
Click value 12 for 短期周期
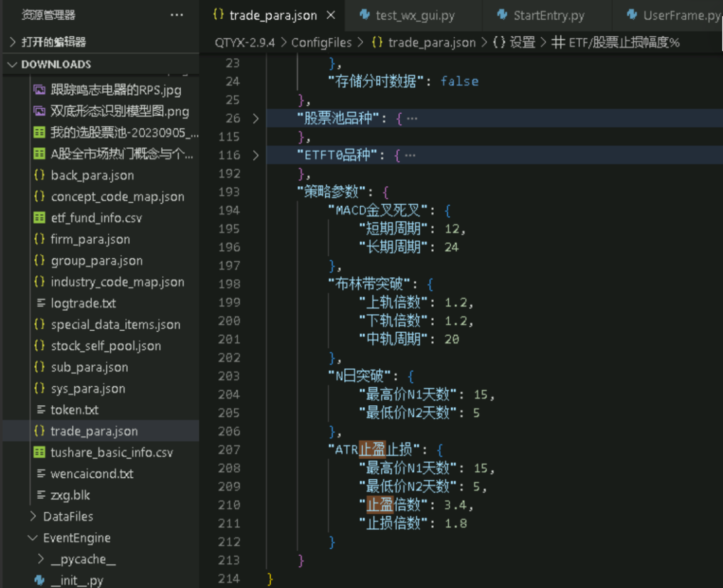tap(452, 229)
